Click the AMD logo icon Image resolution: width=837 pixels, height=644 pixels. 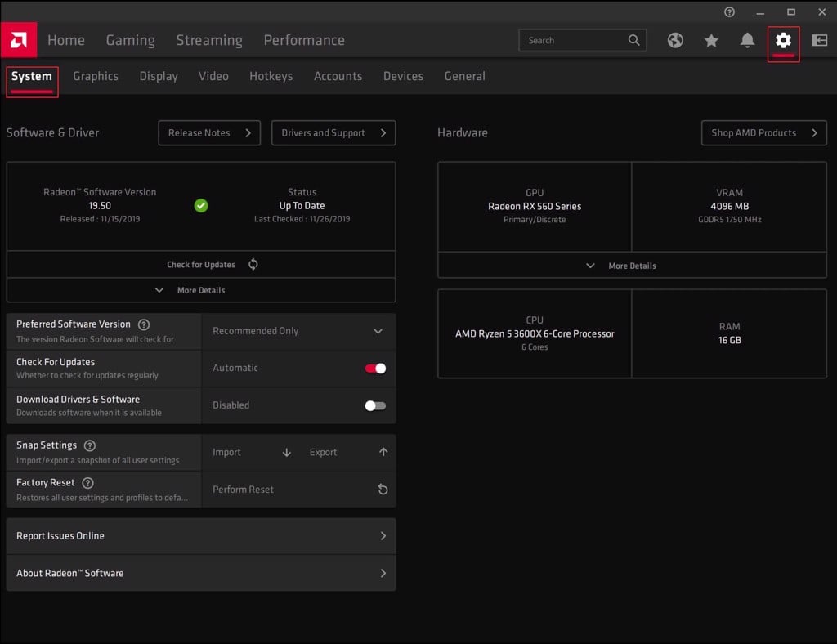pyautogui.click(x=19, y=40)
